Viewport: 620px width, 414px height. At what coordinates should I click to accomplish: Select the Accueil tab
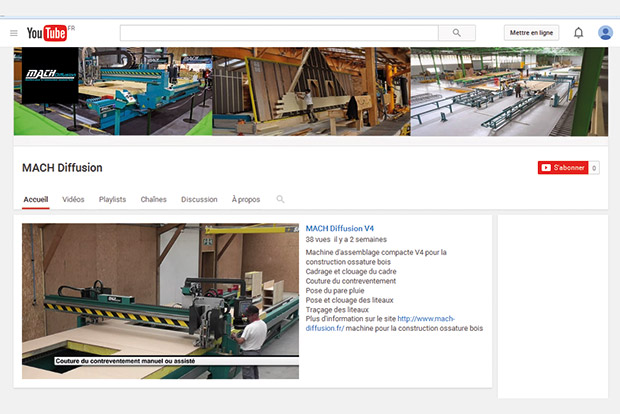(36, 199)
